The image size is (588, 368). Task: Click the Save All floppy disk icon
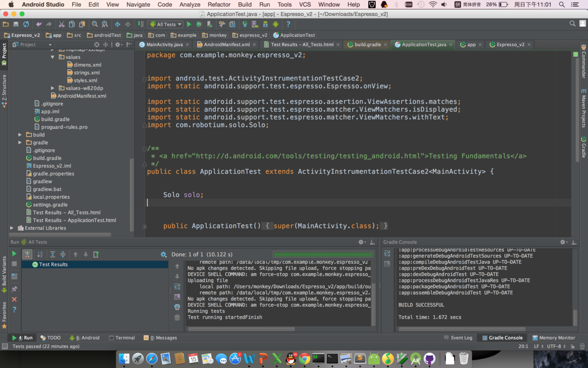click(x=16, y=24)
